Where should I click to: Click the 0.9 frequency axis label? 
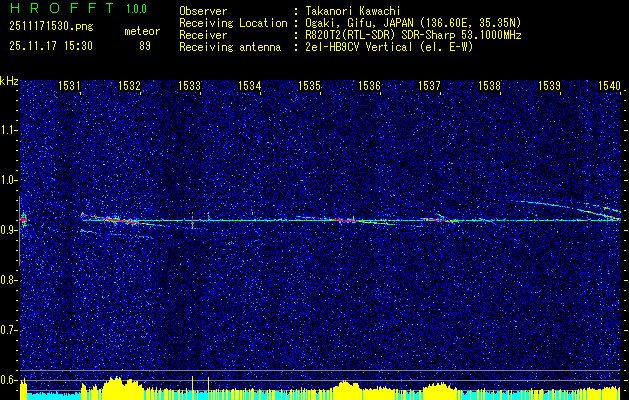(x=9, y=230)
